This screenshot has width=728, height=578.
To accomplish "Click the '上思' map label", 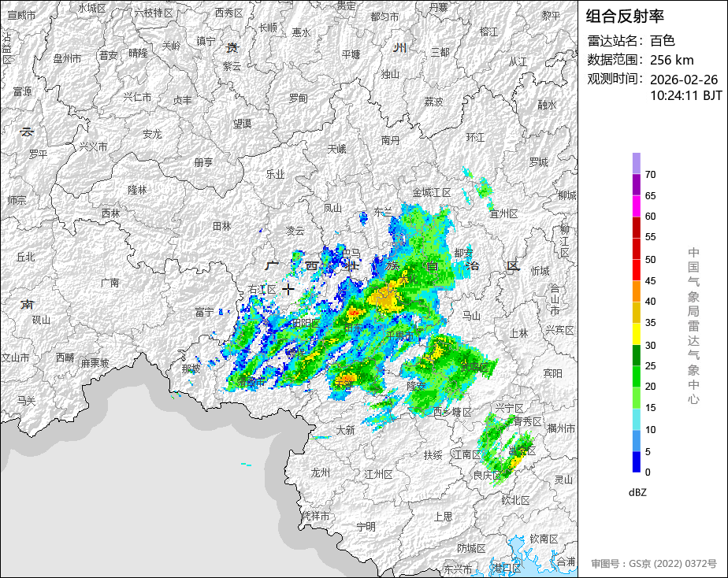I will (443, 517).
